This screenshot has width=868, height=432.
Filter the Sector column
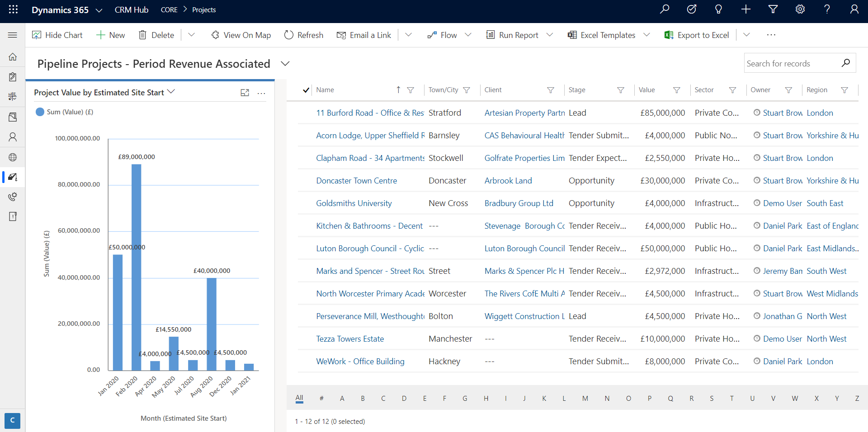(733, 90)
